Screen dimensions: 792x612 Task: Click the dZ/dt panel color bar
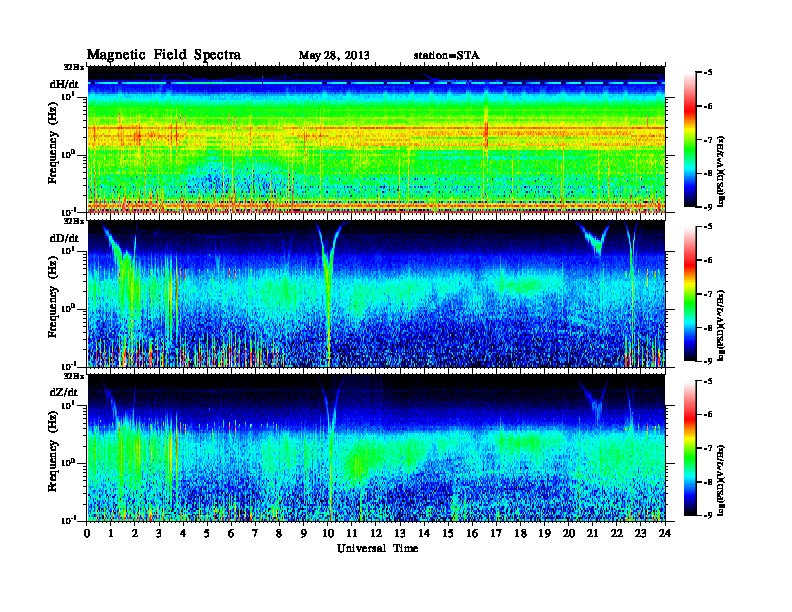click(690, 448)
